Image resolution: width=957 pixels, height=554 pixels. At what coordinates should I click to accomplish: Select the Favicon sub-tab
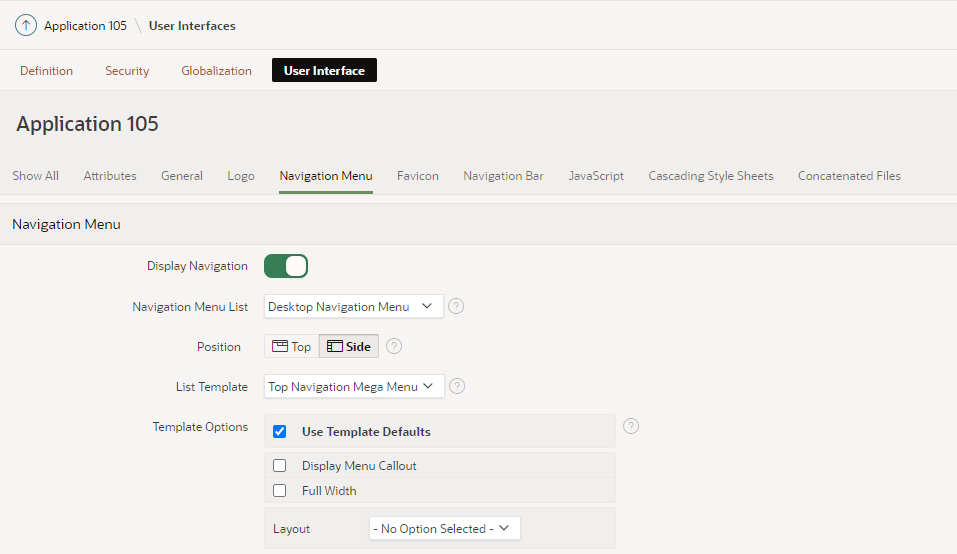[x=417, y=176]
